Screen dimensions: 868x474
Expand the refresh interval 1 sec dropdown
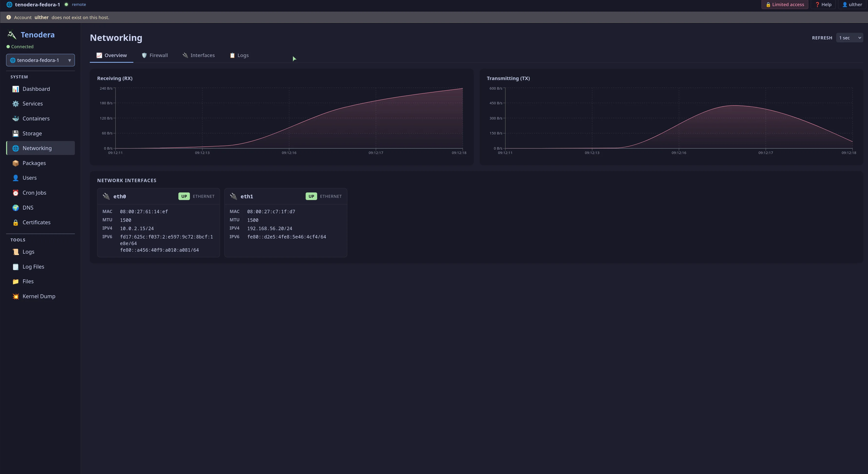tap(849, 38)
